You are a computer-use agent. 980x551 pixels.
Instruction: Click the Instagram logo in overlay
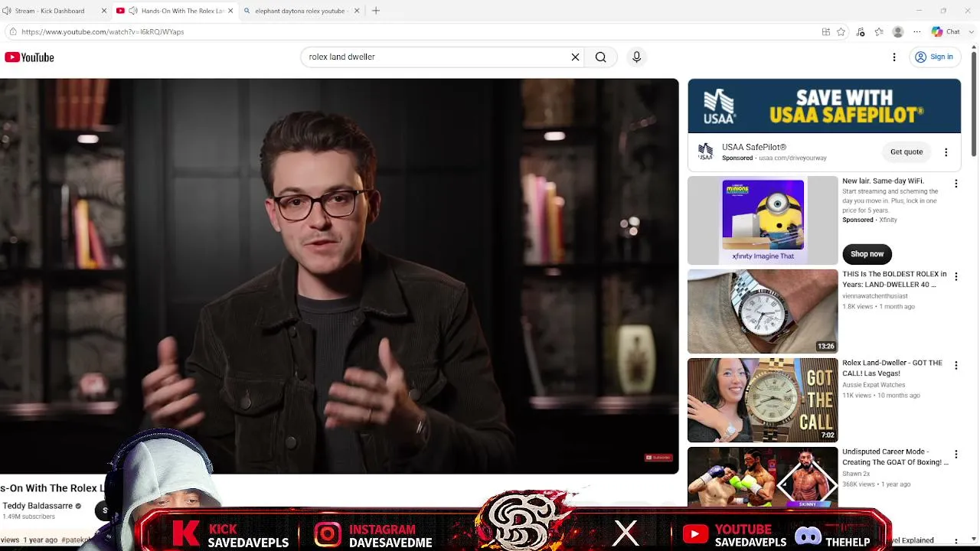click(327, 534)
